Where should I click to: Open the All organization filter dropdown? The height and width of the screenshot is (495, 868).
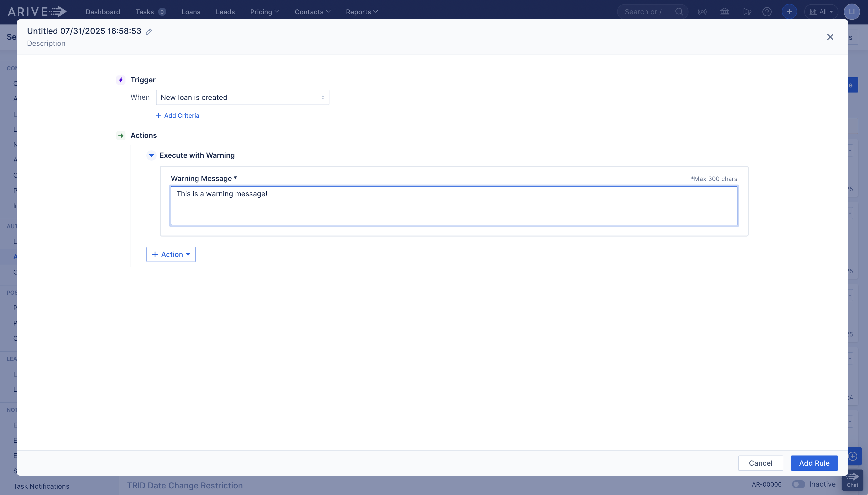[821, 12]
